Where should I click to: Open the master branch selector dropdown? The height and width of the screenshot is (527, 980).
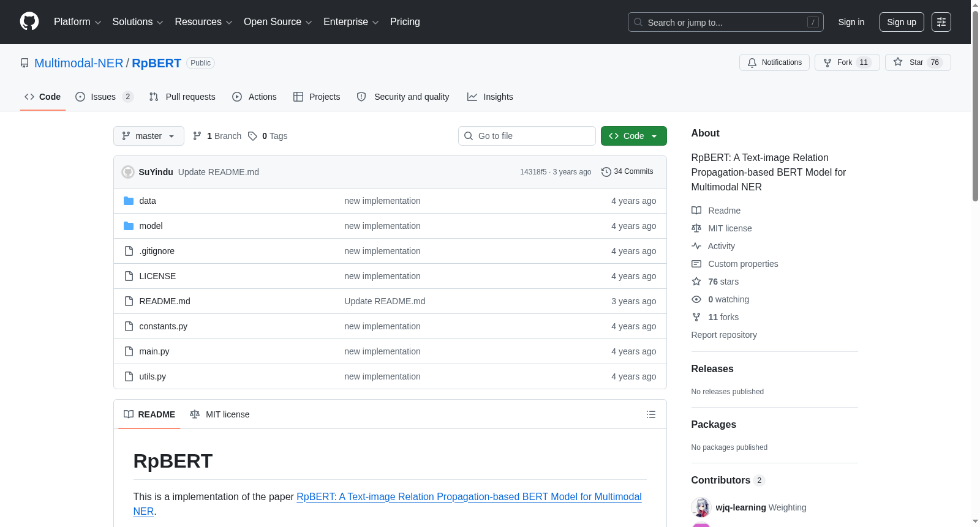click(149, 136)
